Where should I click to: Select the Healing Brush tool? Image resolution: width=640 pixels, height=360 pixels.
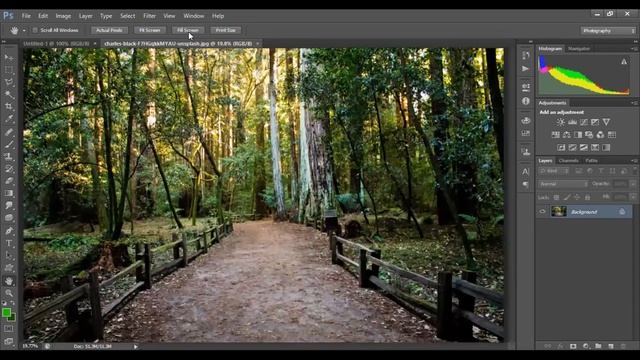(9, 132)
